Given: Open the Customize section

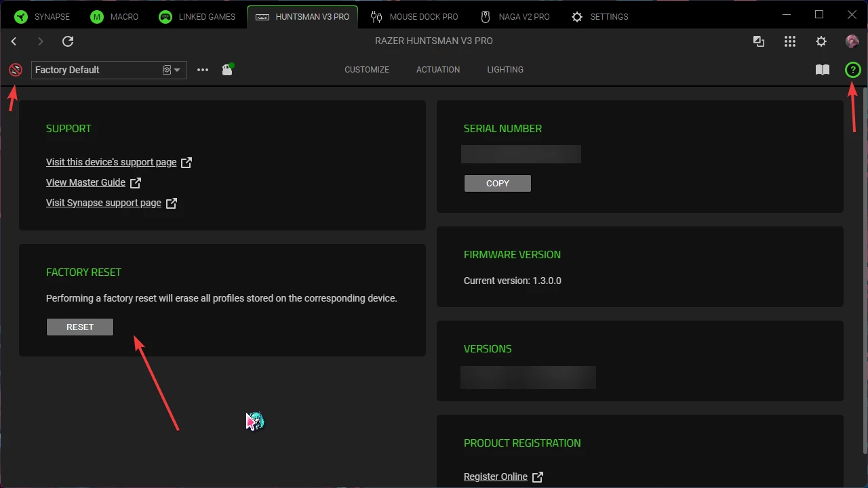Looking at the screenshot, I should (367, 70).
